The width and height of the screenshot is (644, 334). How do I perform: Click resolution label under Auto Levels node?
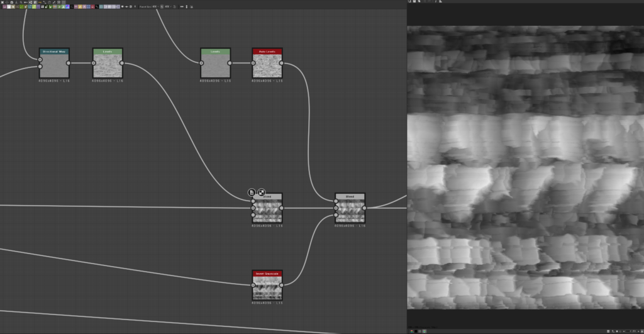pyautogui.click(x=267, y=81)
